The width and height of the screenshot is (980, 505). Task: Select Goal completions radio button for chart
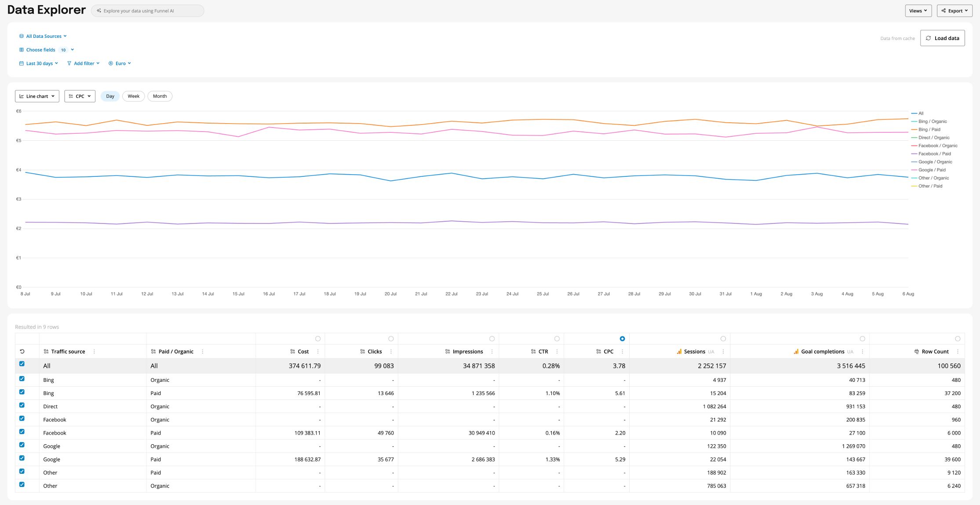862,339
